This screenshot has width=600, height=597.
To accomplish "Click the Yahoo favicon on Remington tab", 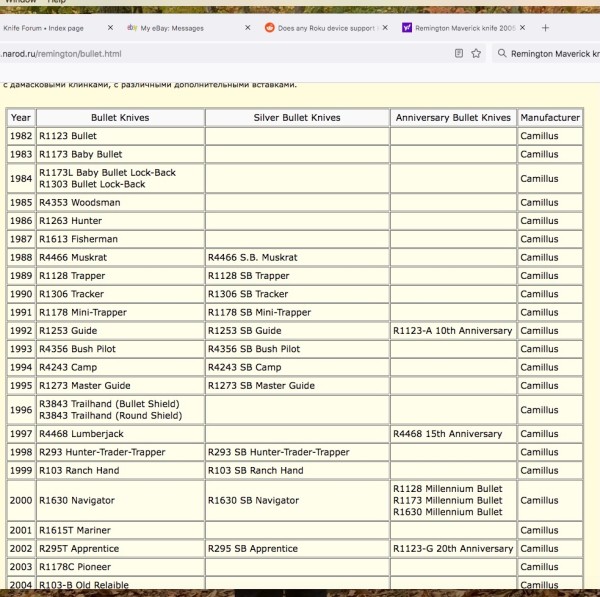I will pyautogui.click(x=407, y=28).
